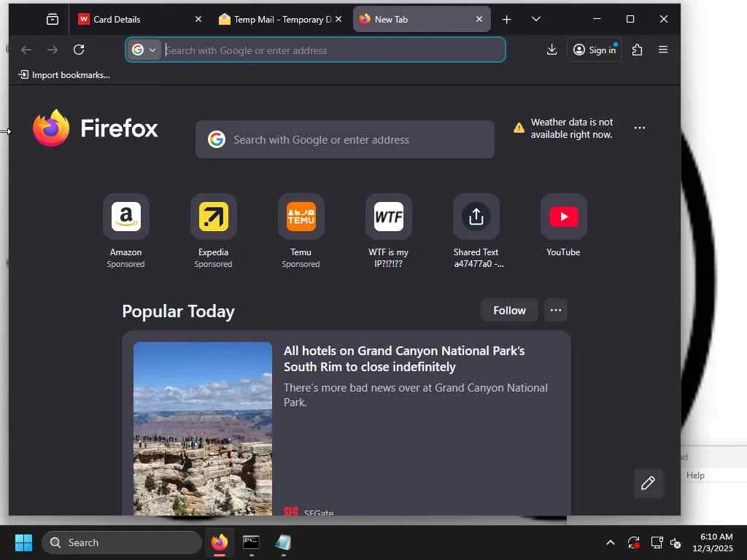The image size is (747, 560).
Task: Open the terminal app in taskbar
Action: (x=251, y=542)
